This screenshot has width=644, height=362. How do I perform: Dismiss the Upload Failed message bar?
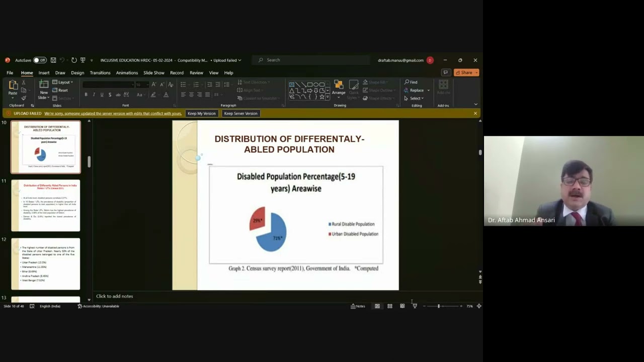(x=475, y=114)
